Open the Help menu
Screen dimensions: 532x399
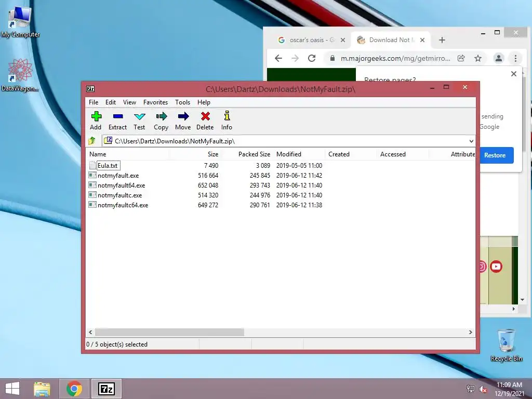point(204,102)
